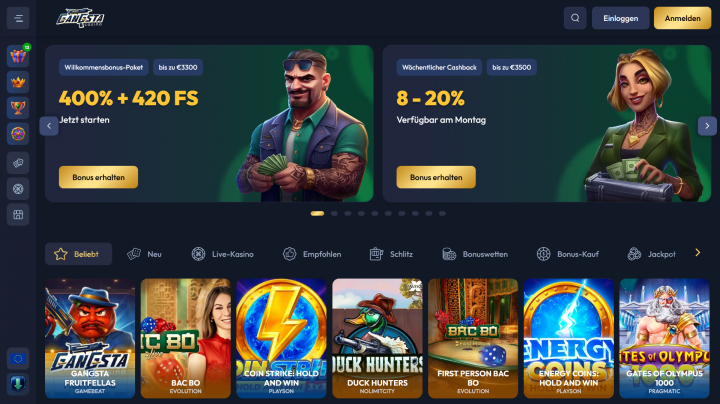This screenshot has height=404, width=720.
Task: Click the search magnifier icon
Action: pyautogui.click(x=575, y=18)
